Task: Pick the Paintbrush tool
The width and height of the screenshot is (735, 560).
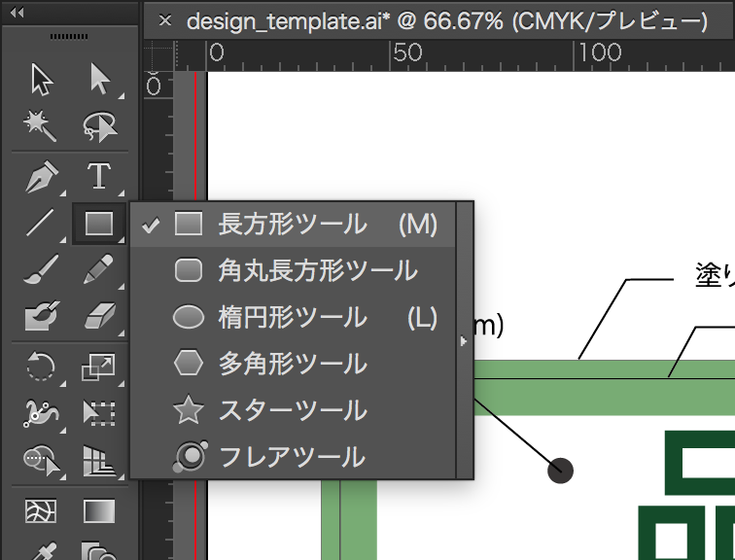Action: coord(41,269)
